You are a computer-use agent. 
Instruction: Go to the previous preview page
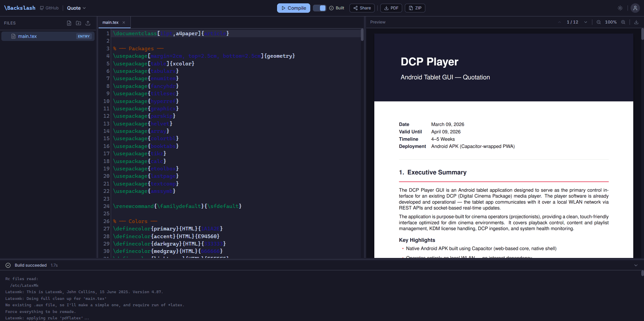coord(559,22)
